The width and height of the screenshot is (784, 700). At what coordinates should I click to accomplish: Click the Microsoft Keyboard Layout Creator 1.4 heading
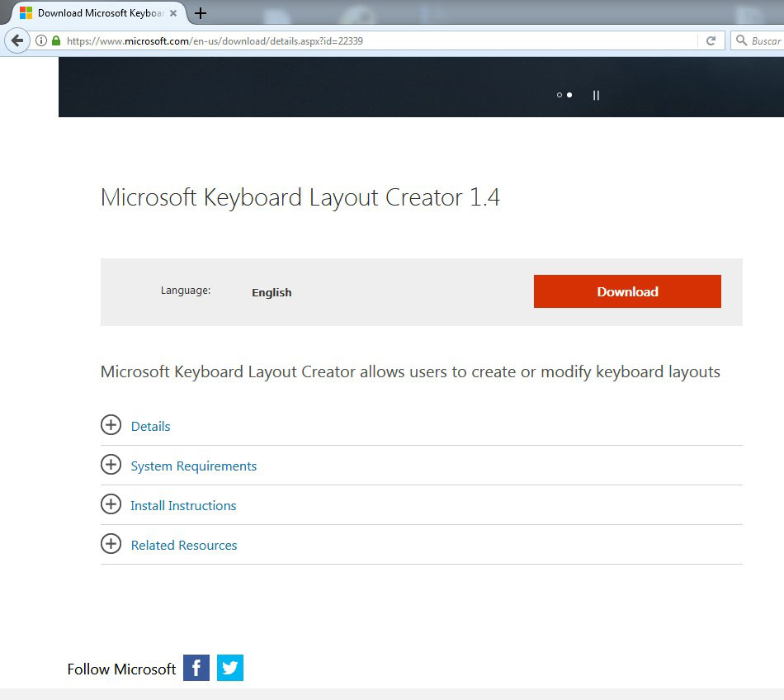click(300, 197)
